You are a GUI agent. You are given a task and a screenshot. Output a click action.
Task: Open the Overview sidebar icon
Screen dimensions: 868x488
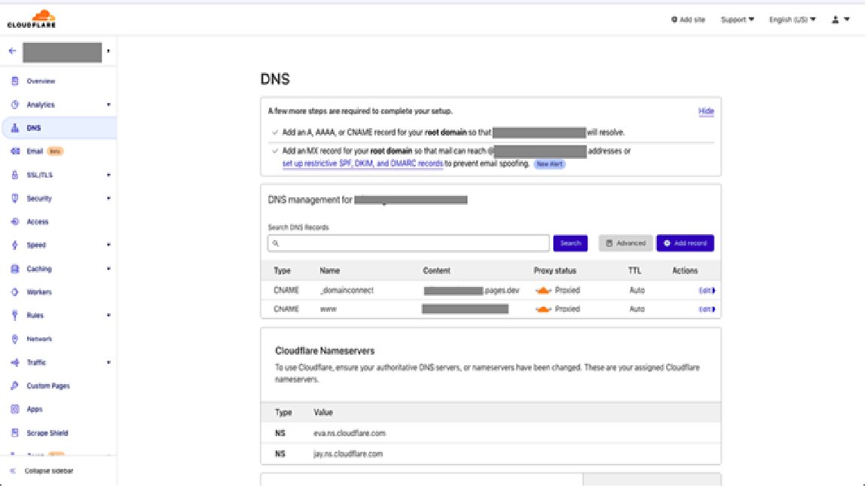pyautogui.click(x=15, y=81)
